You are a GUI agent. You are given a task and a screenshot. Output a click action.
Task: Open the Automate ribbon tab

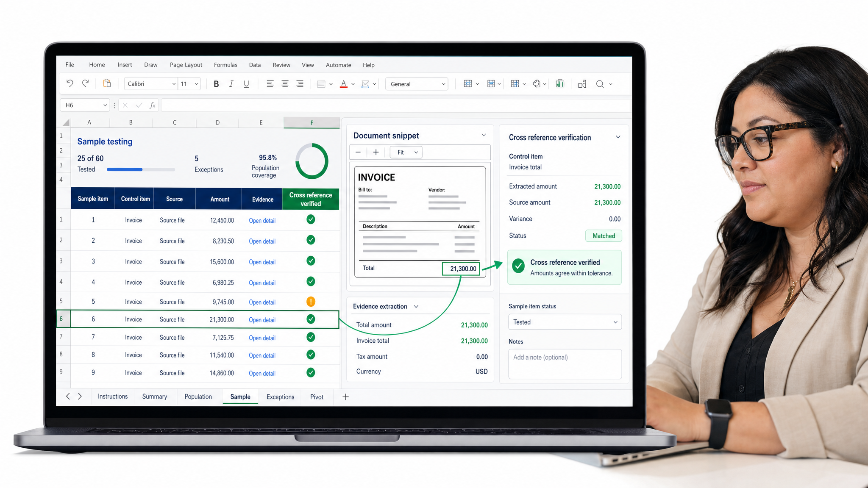(338, 65)
